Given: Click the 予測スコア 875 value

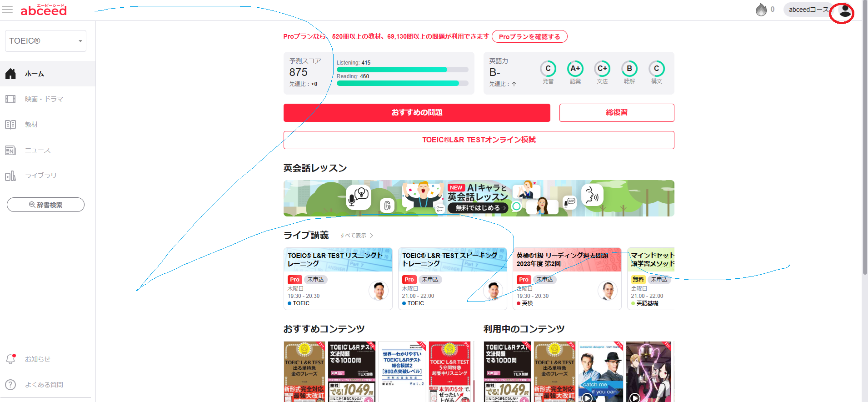Looking at the screenshot, I should pyautogui.click(x=299, y=72).
